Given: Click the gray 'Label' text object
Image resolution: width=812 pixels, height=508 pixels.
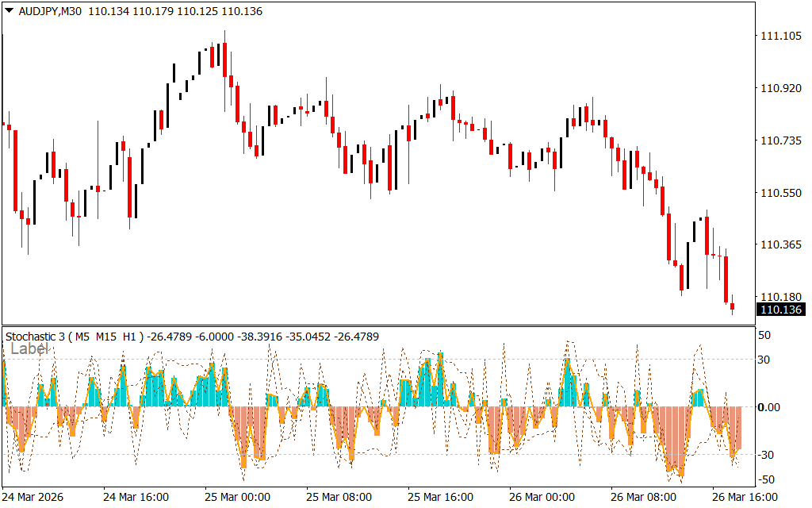Looking at the screenshot, I should click(x=29, y=348).
